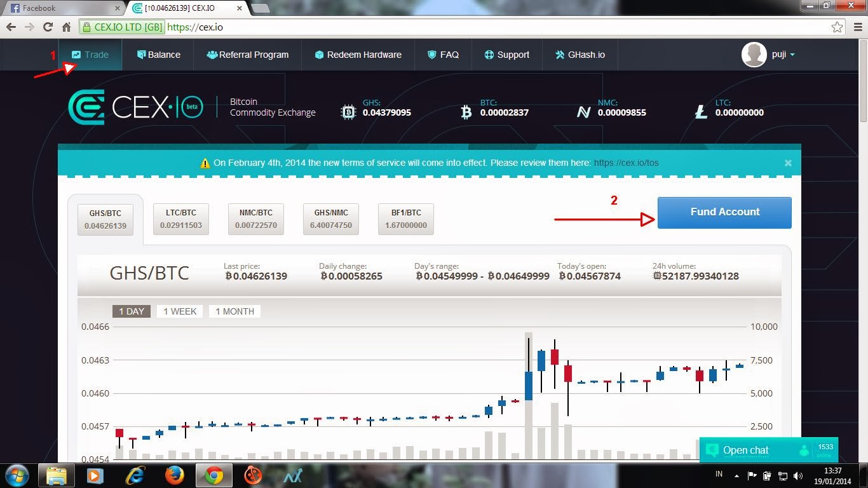Click the puji user avatar
Image resolution: width=868 pixels, height=488 pixels.
[x=754, y=55]
